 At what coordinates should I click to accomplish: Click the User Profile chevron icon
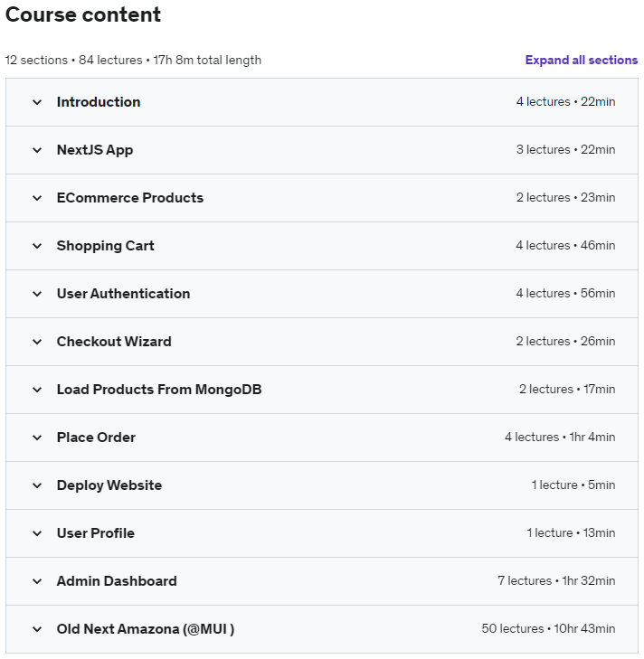[37, 533]
